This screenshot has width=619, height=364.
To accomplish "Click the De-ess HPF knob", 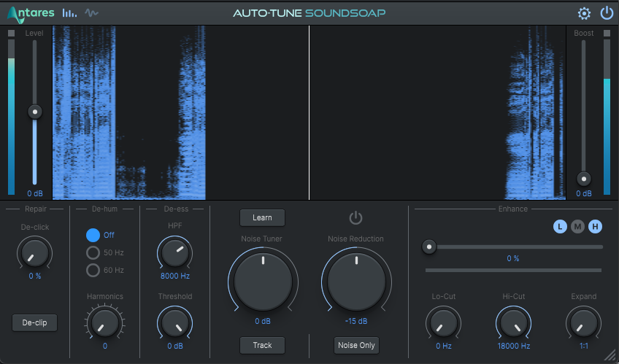I will [x=175, y=253].
